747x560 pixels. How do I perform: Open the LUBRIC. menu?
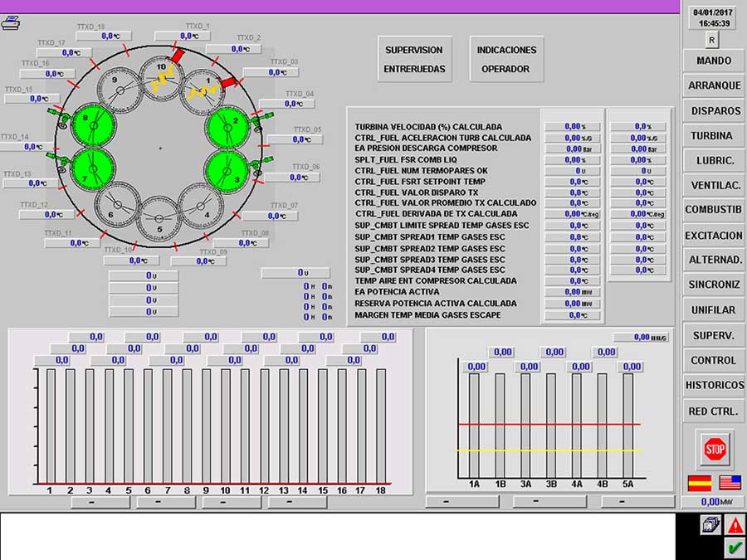pos(713,160)
